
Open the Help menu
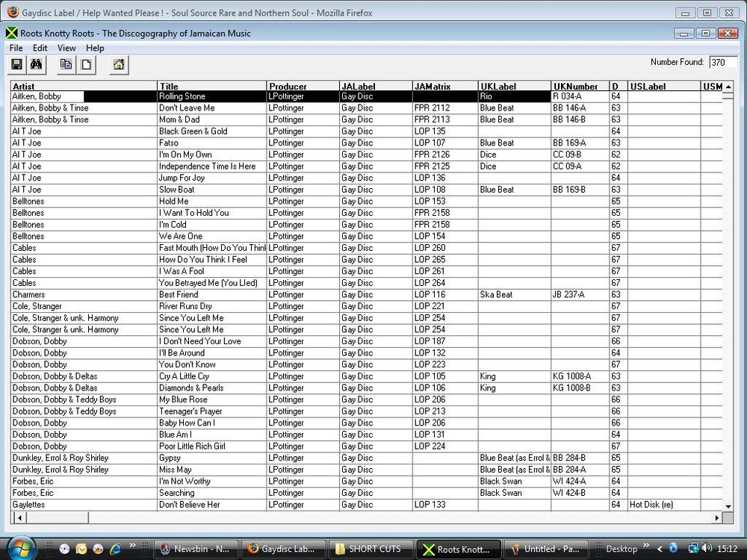point(95,48)
